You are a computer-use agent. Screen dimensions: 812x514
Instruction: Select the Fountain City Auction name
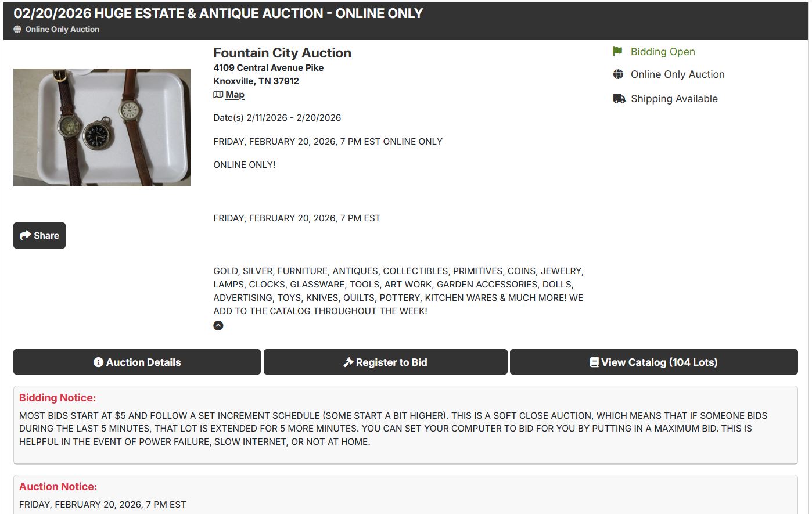coord(282,53)
